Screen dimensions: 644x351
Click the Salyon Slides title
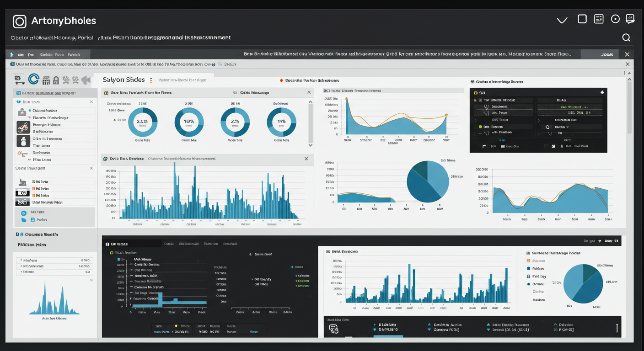point(123,80)
